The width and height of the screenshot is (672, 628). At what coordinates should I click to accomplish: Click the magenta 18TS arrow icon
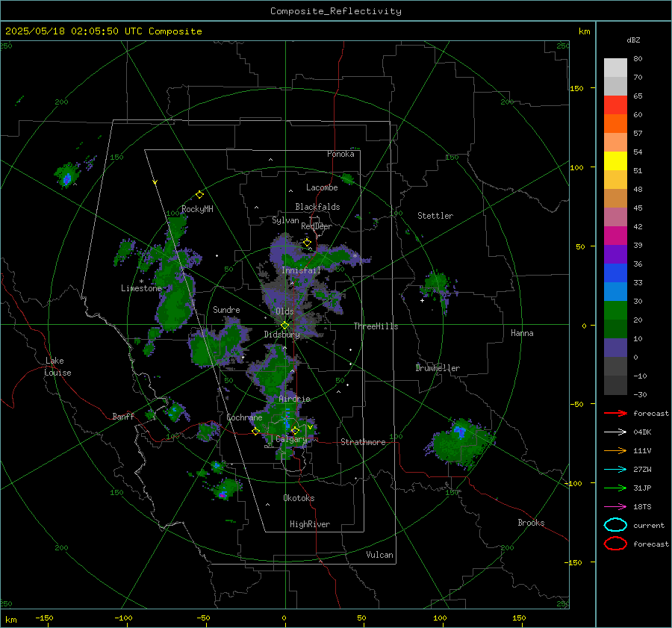[x=615, y=507]
